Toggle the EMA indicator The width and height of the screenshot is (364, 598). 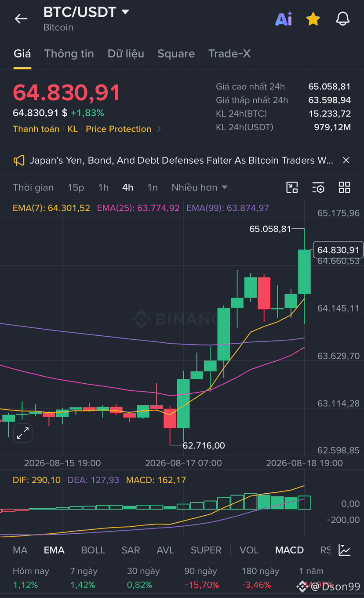pyautogui.click(x=54, y=550)
